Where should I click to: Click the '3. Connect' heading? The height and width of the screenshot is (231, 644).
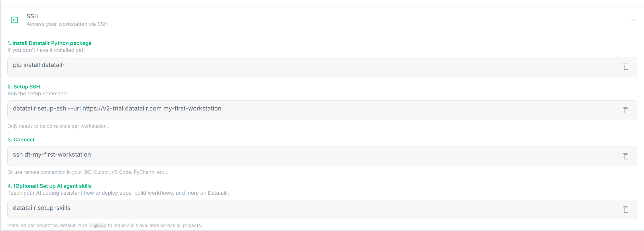[x=21, y=140]
